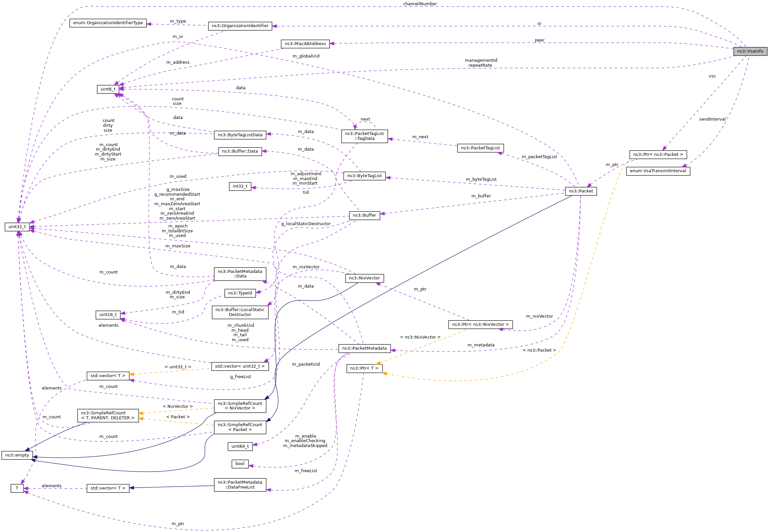The height and width of the screenshot is (532, 769).
Task: Click the m_metadata edge label
Action: tap(481, 345)
